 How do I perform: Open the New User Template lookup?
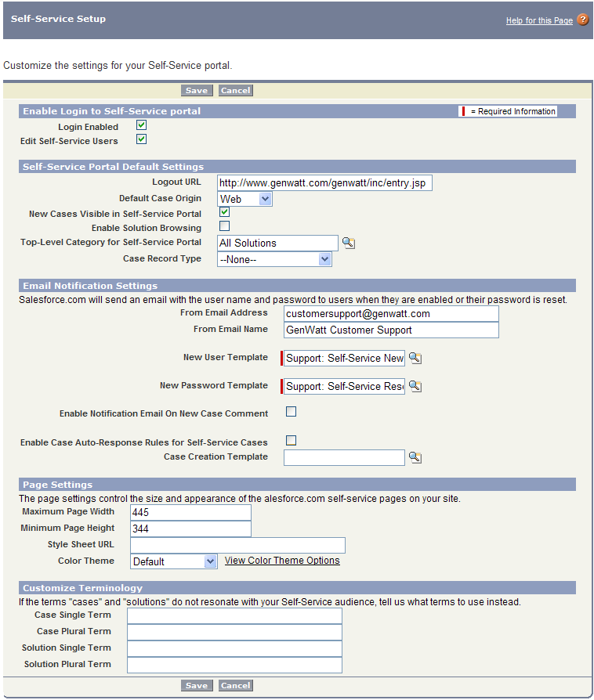[415, 358]
